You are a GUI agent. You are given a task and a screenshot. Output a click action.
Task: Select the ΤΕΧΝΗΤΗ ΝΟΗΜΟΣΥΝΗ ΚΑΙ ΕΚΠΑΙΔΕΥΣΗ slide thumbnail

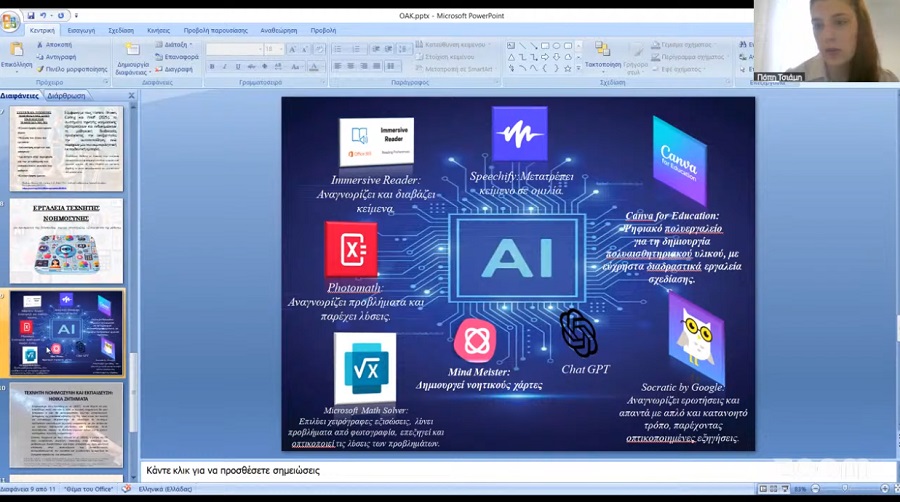[67, 425]
